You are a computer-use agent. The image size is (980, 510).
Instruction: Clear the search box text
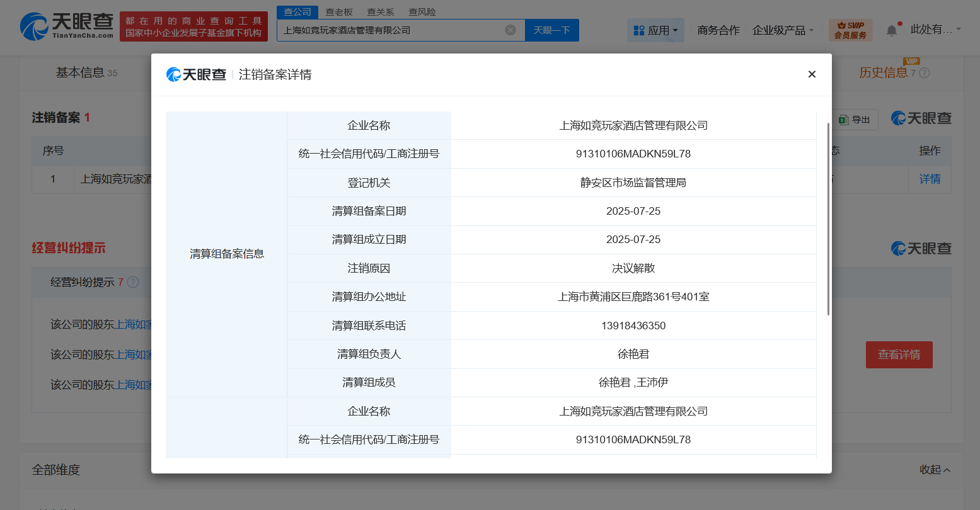(x=510, y=30)
